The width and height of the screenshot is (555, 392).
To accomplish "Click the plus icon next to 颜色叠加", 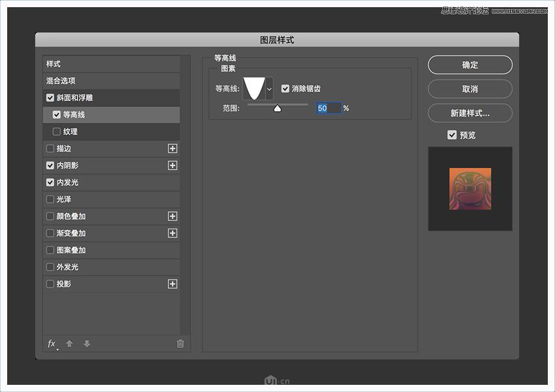I will 173,216.
